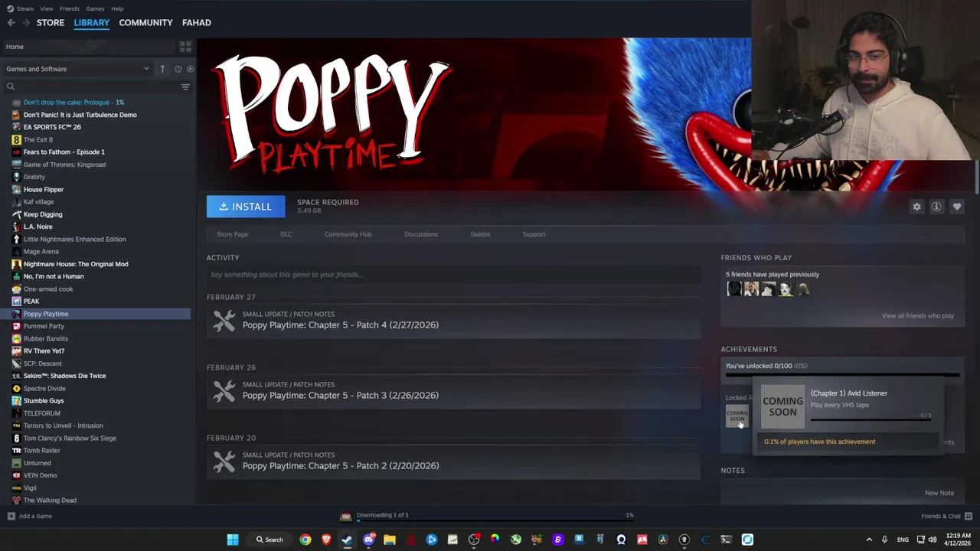Open the STORE tab
980x551 pixels.
(51, 22)
